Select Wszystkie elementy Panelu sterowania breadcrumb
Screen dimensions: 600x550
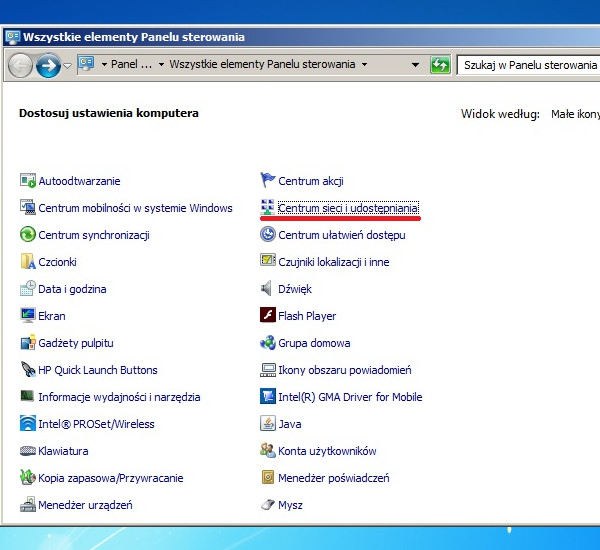[x=262, y=65]
